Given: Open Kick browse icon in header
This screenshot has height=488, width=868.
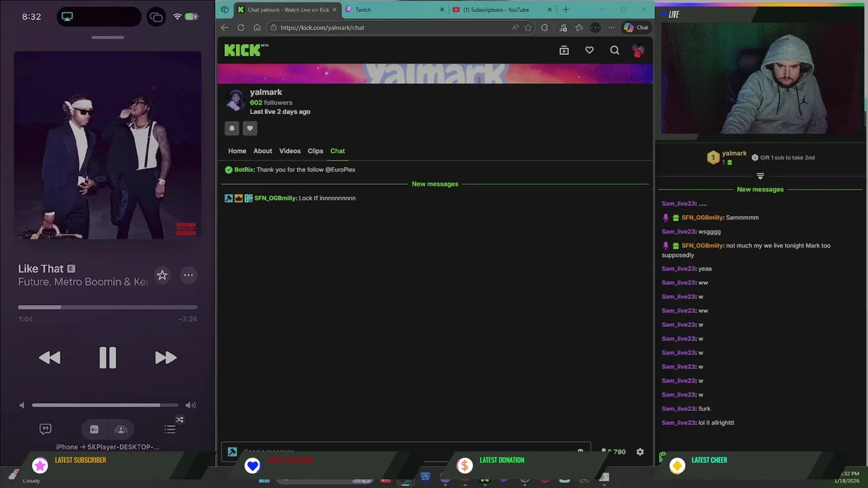Looking at the screenshot, I should coord(564,50).
